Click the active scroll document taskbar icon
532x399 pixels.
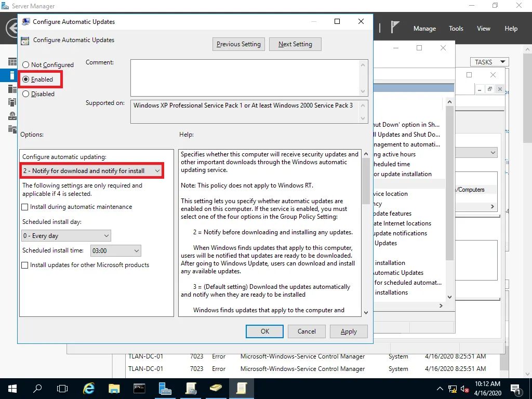pyautogui.click(x=241, y=388)
